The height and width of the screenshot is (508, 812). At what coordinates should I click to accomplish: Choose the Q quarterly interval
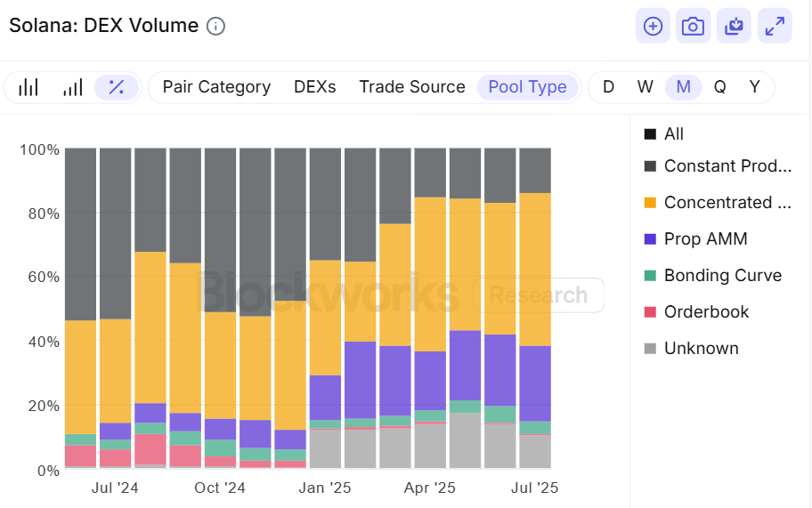tap(719, 87)
